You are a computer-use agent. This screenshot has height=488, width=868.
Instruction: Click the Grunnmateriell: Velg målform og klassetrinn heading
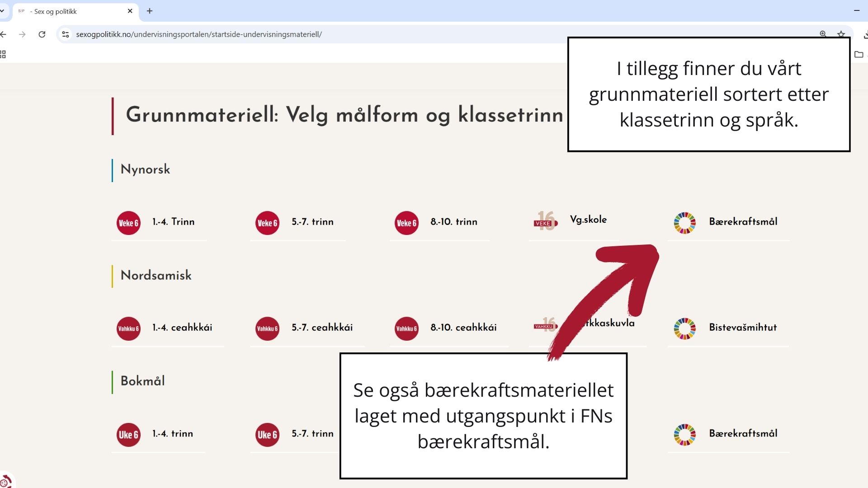[344, 115]
